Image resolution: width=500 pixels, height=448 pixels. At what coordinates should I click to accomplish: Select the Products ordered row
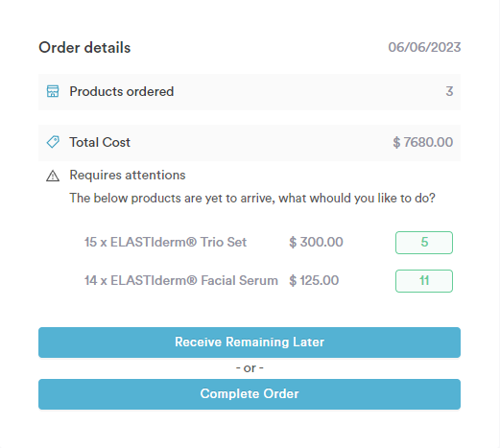pyautogui.click(x=250, y=92)
